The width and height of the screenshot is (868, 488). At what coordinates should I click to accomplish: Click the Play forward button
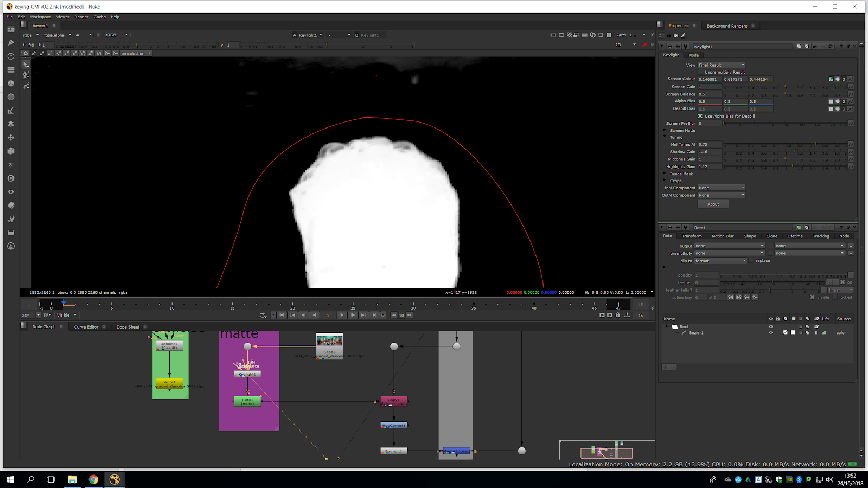[x=341, y=315]
